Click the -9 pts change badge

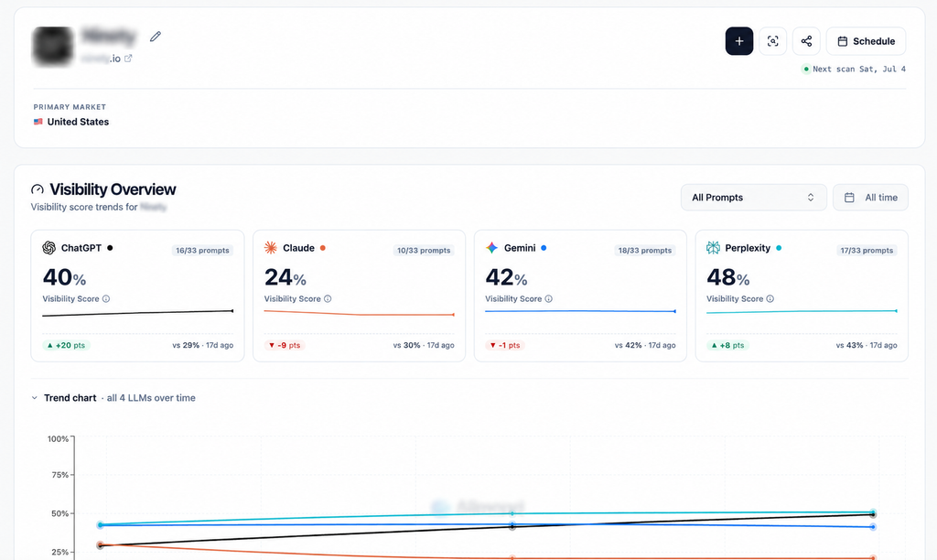(x=285, y=346)
